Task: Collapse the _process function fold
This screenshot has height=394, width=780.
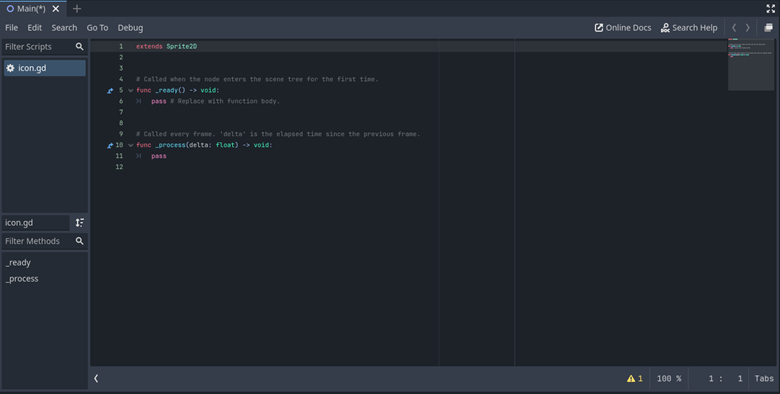Action: pyautogui.click(x=131, y=145)
